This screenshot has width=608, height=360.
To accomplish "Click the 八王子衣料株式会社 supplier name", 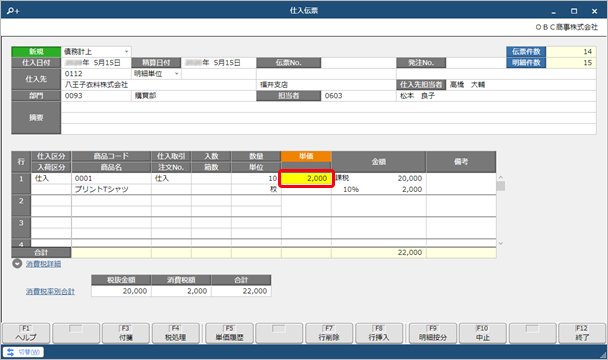I will 96,85.
